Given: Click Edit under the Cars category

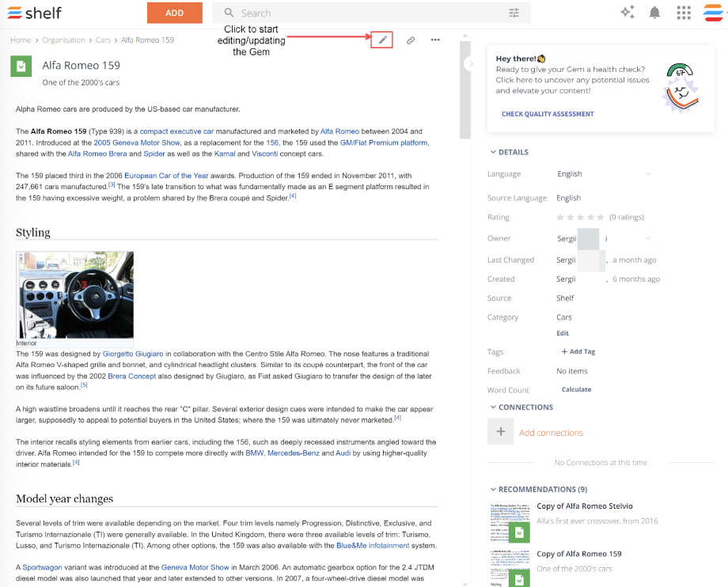Looking at the screenshot, I should coord(563,333).
